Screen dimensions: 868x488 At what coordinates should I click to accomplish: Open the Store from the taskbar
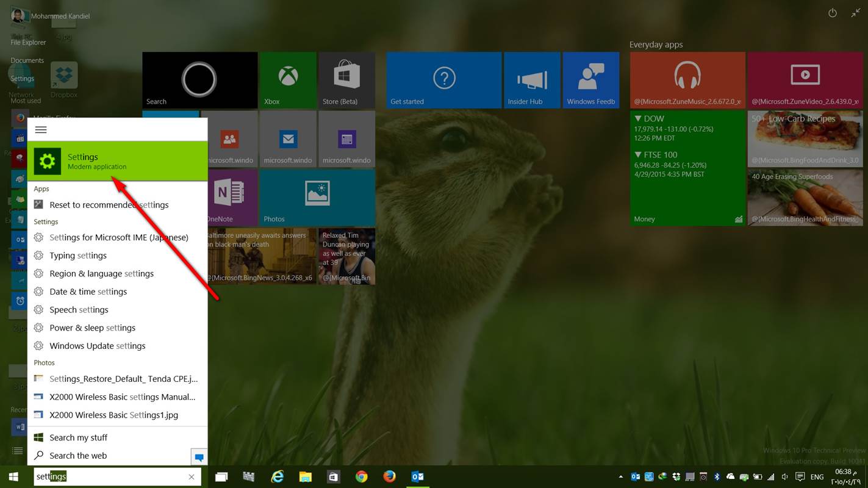[x=334, y=477]
